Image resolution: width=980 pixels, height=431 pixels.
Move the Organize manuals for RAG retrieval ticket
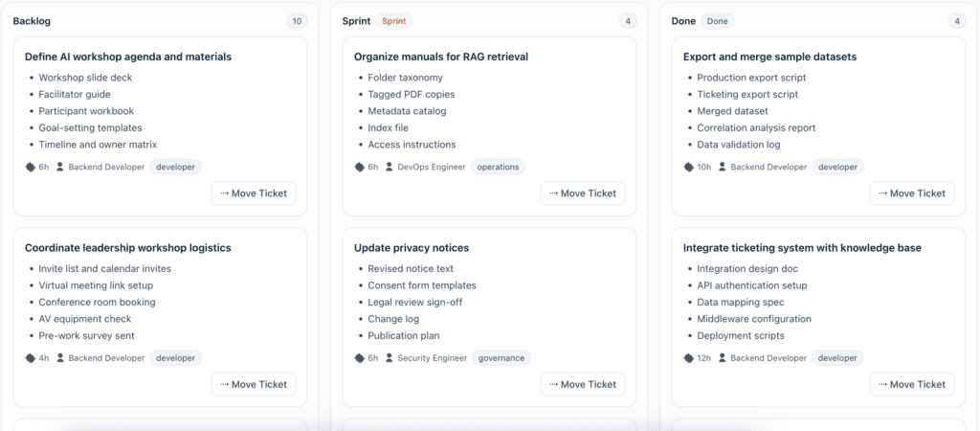583,193
